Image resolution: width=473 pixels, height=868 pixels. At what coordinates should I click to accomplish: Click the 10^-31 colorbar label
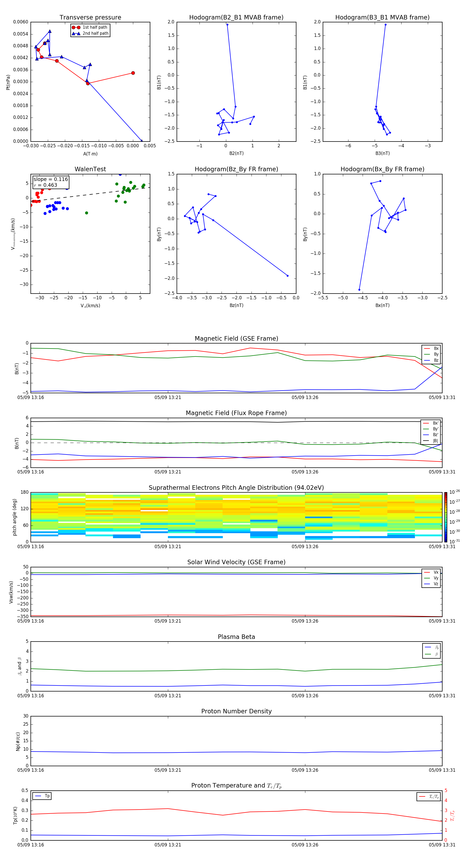(x=455, y=542)
